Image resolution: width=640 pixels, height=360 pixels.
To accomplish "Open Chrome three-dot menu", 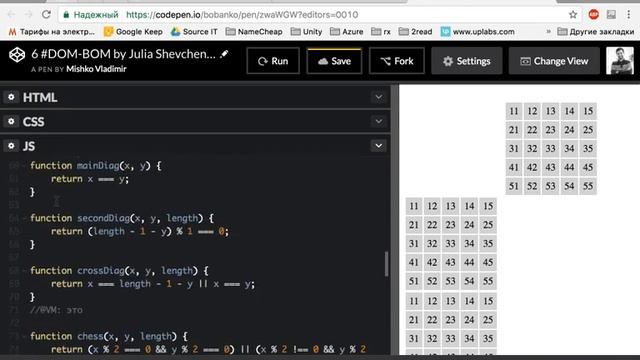I will pyautogui.click(x=629, y=15).
